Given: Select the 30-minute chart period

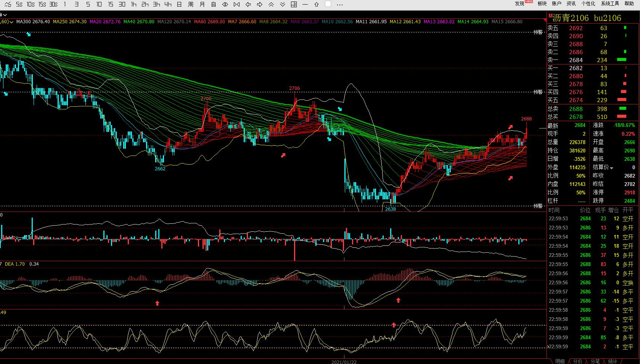Looking at the screenshot, I should pos(122,5).
